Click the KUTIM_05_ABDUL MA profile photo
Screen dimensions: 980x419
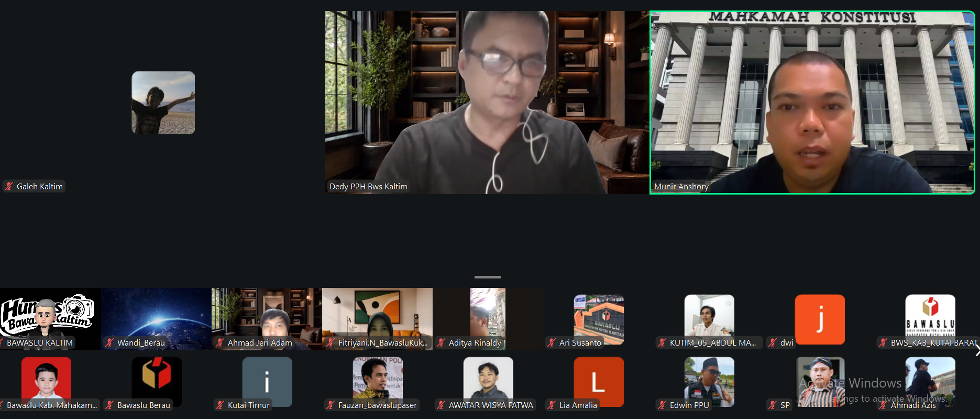(x=709, y=319)
